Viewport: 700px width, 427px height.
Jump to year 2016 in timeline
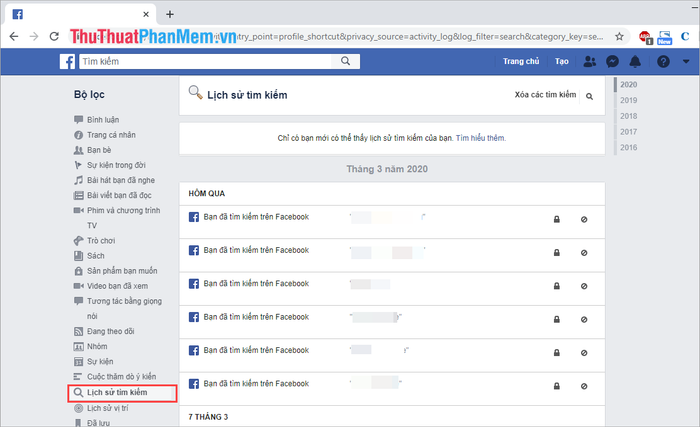pyautogui.click(x=629, y=147)
